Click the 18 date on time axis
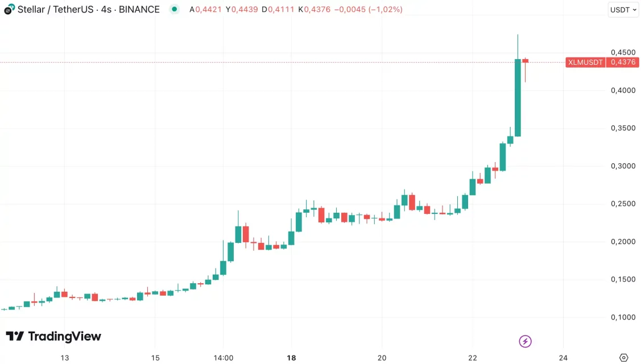The height and width of the screenshot is (364, 641). 291,358
